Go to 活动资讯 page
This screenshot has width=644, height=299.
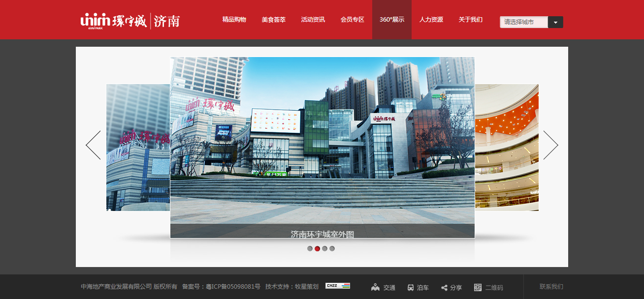tap(313, 20)
